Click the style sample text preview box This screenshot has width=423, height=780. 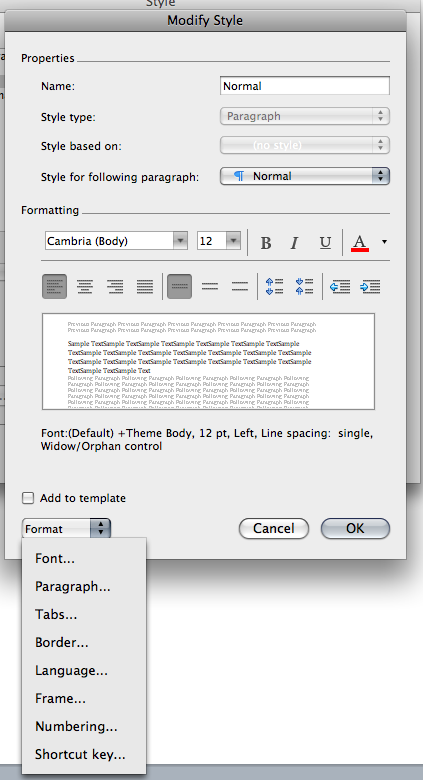[209, 361]
